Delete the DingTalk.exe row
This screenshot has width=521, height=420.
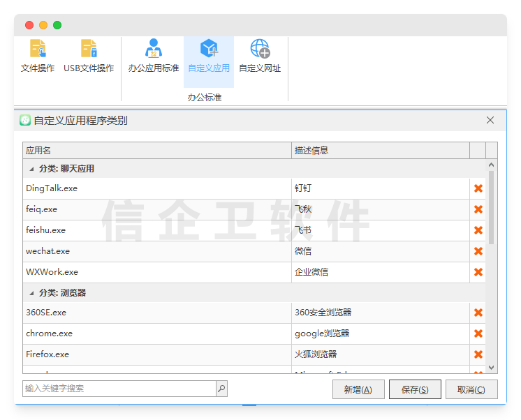pos(478,188)
